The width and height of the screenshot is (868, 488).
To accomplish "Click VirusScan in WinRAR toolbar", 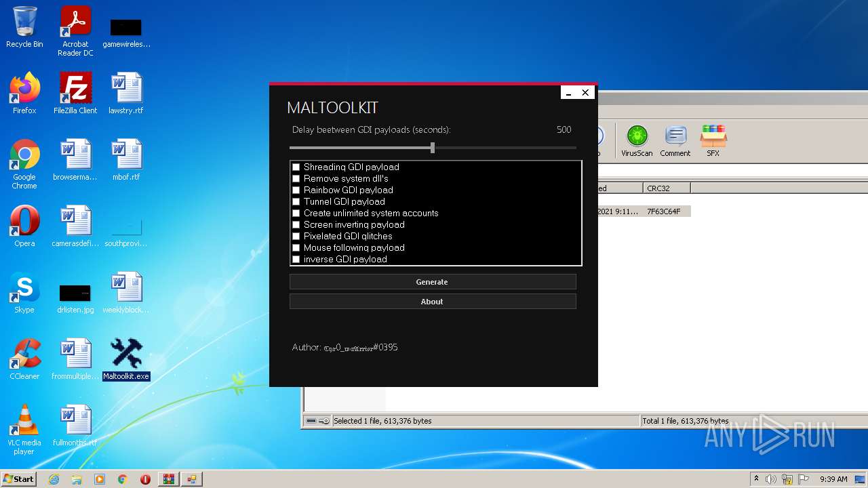I will pos(637,141).
